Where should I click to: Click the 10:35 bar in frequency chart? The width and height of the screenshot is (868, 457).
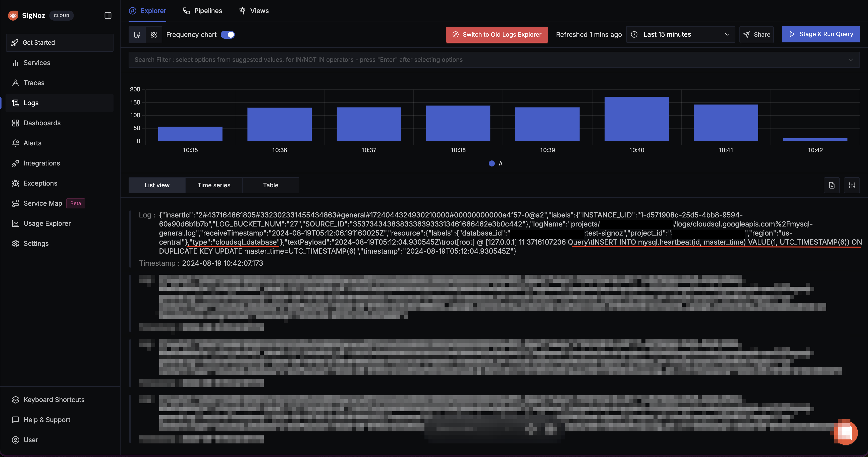[190, 134]
